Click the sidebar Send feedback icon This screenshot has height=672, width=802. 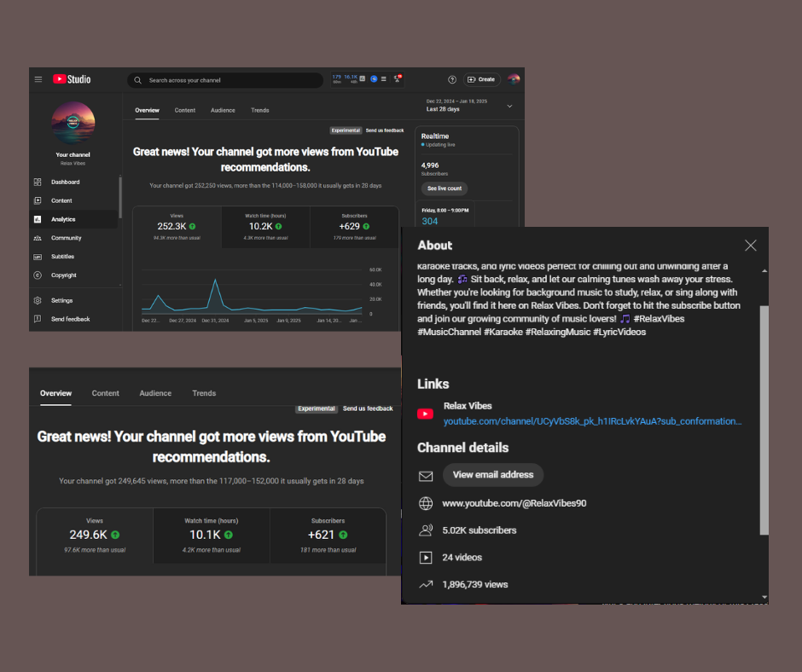38,319
